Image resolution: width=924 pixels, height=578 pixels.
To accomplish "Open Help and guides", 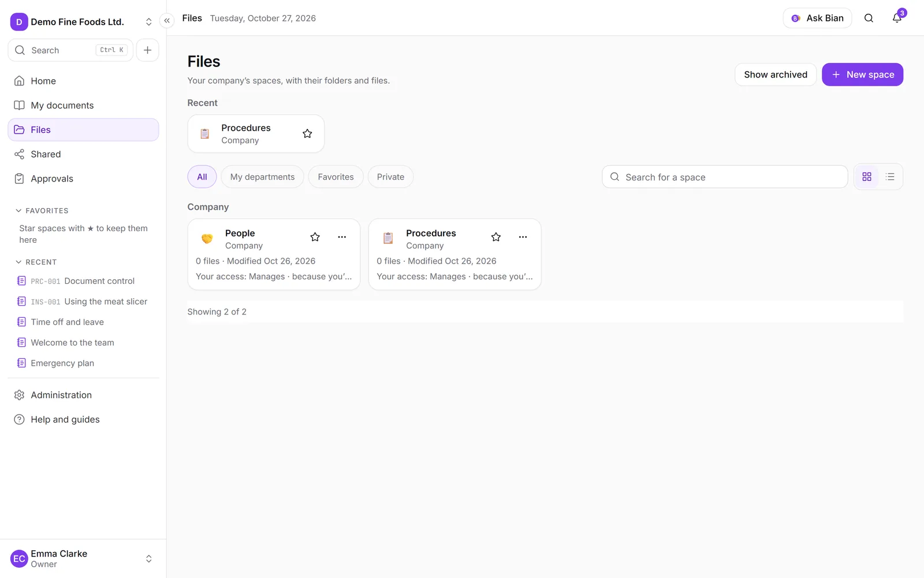I will [x=83, y=419].
